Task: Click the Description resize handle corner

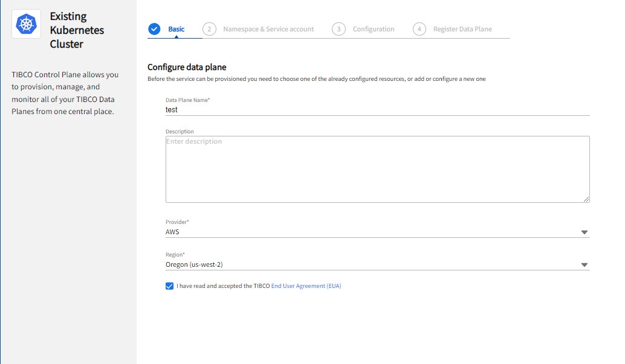Action: click(x=586, y=199)
